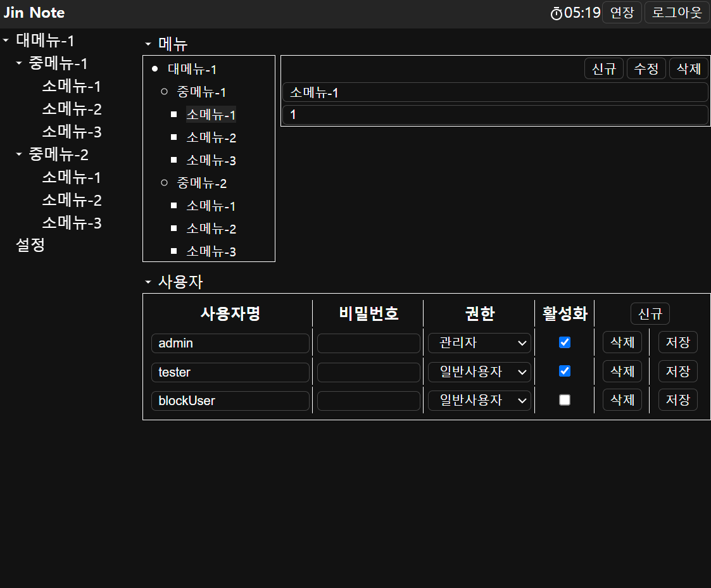Collapse 중메뉴-2 in the left sidebar
The width and height of the screenshot is (711, 588).
point(18,154)
